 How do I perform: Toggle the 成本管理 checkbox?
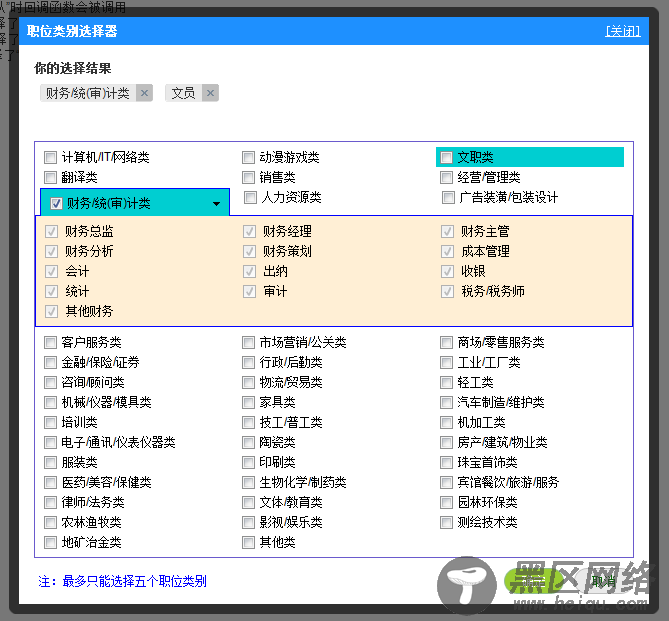(x=448, y=252)
